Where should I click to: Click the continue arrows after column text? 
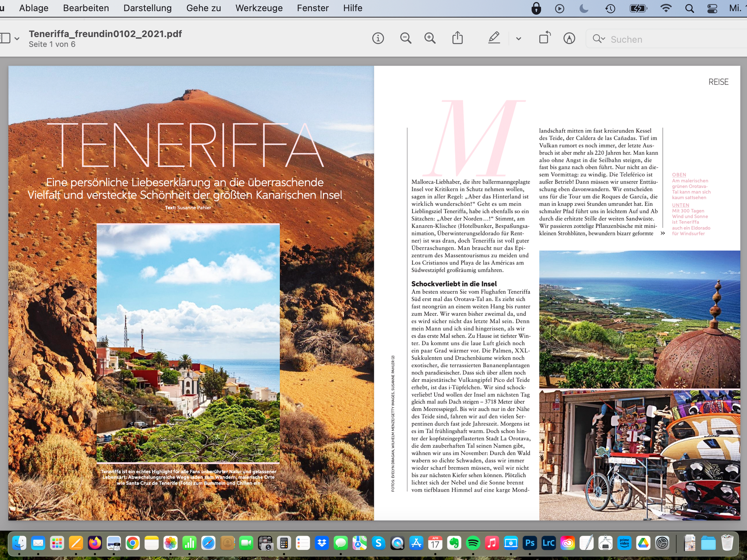click(x=663, y=233)
